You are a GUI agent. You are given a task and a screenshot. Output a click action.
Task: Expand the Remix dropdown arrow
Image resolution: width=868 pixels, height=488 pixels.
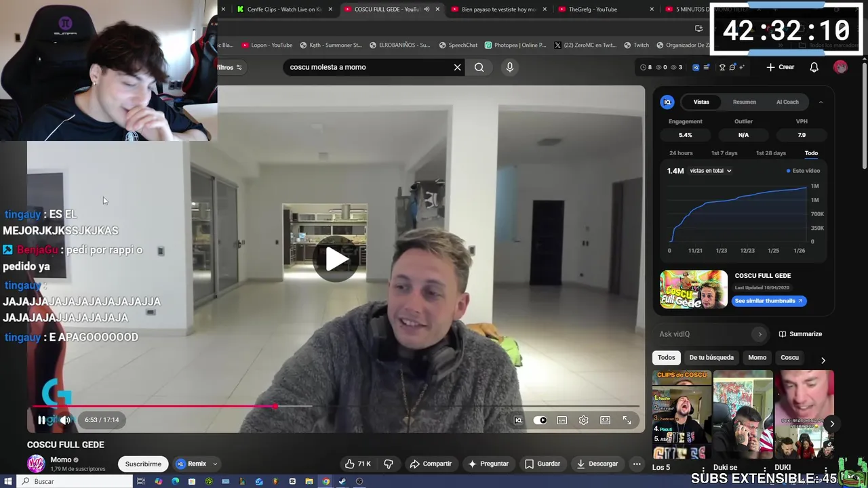coord(215,464)
